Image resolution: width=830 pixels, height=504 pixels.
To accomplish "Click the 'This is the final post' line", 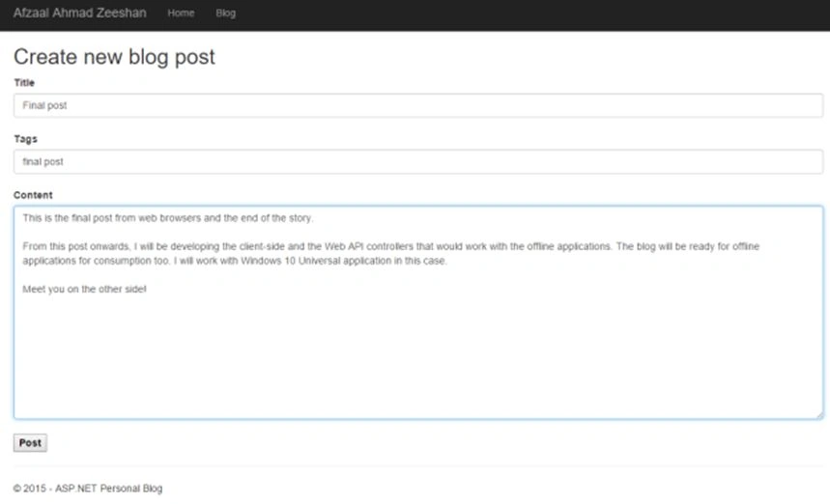I will 168,218.
